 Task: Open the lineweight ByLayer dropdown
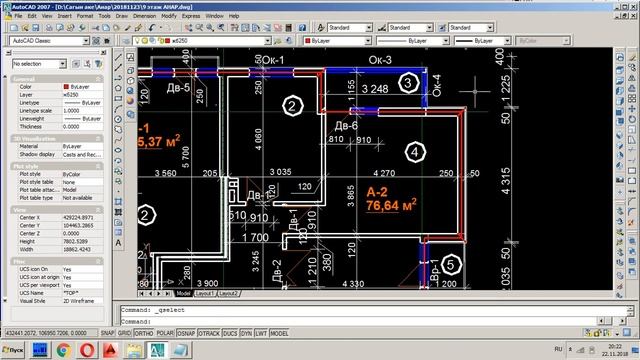[x=507, y=41]
